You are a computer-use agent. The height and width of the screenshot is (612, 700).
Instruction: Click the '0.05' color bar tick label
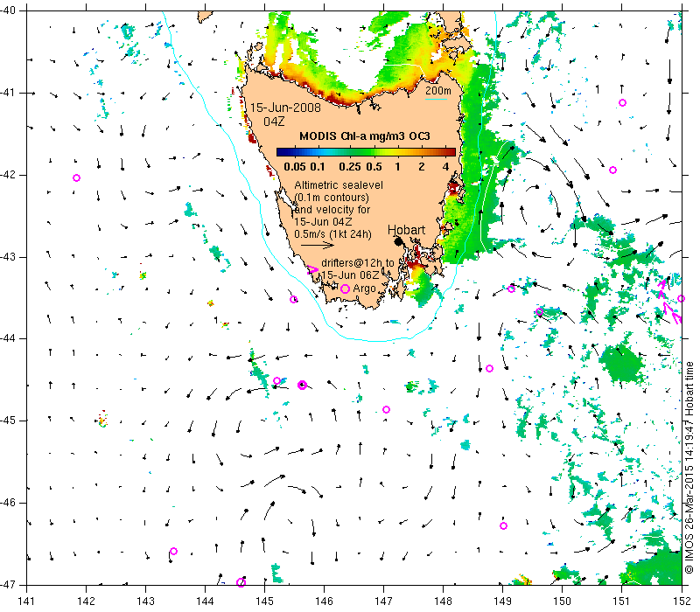(x=295, y=167)
